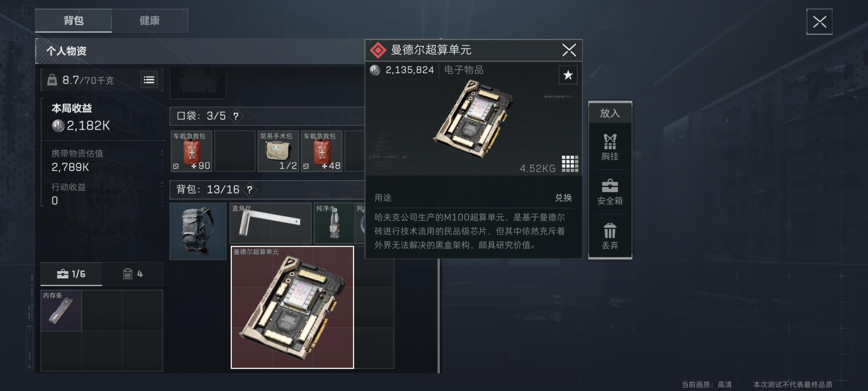Show item grid size icon
The width and height of the screenshot is (868, 391).
click(570, 164)
